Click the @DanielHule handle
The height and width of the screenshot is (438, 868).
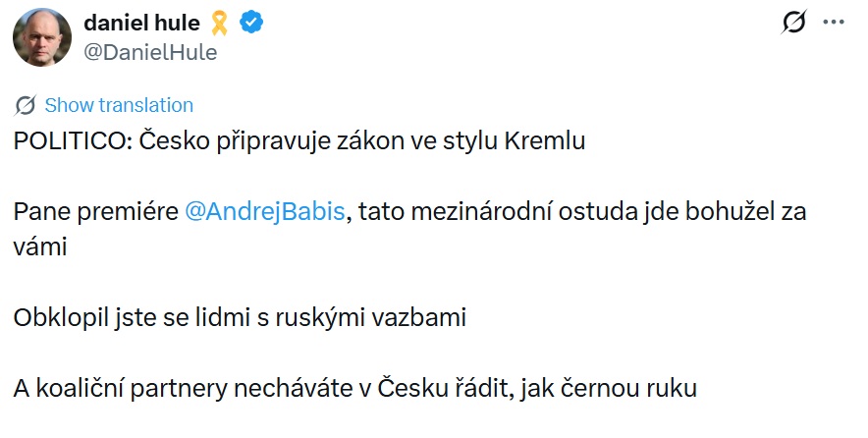point(151,52)
